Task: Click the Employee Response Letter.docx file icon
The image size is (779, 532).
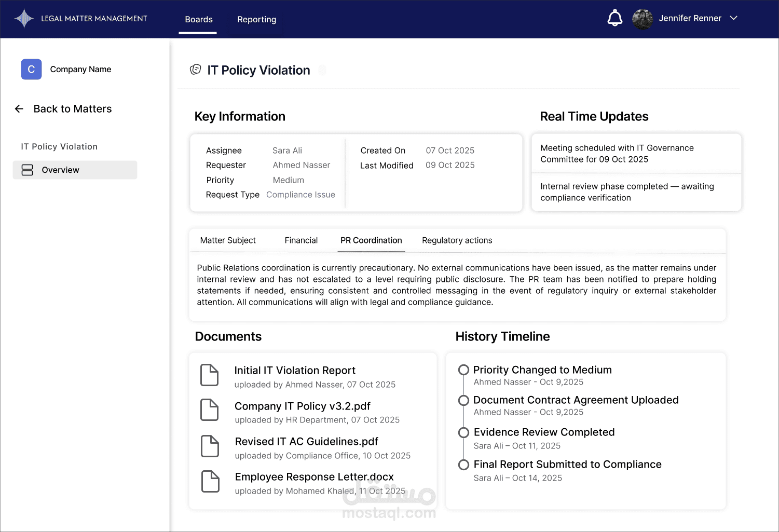Action: 210,482
